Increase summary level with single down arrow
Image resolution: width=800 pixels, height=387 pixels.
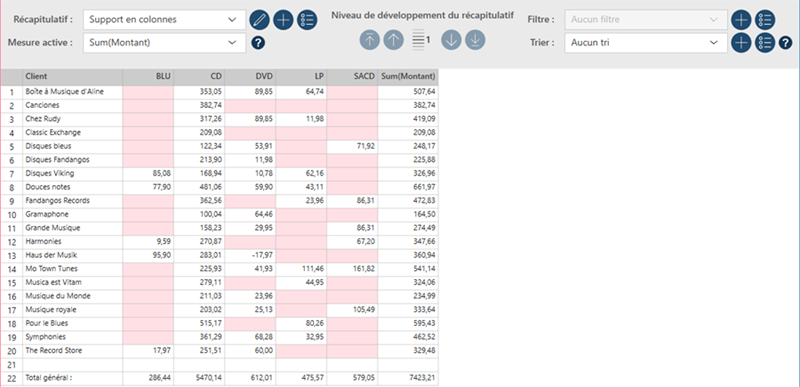tap(451, 40)
